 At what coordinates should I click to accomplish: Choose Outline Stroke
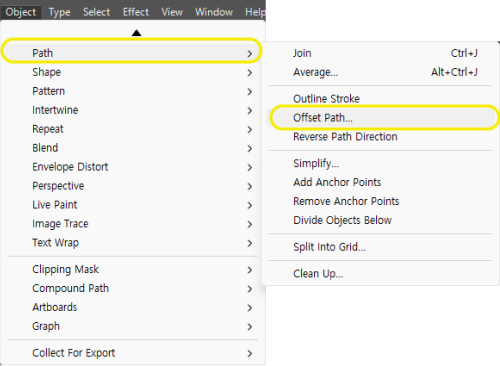point(380,99)
